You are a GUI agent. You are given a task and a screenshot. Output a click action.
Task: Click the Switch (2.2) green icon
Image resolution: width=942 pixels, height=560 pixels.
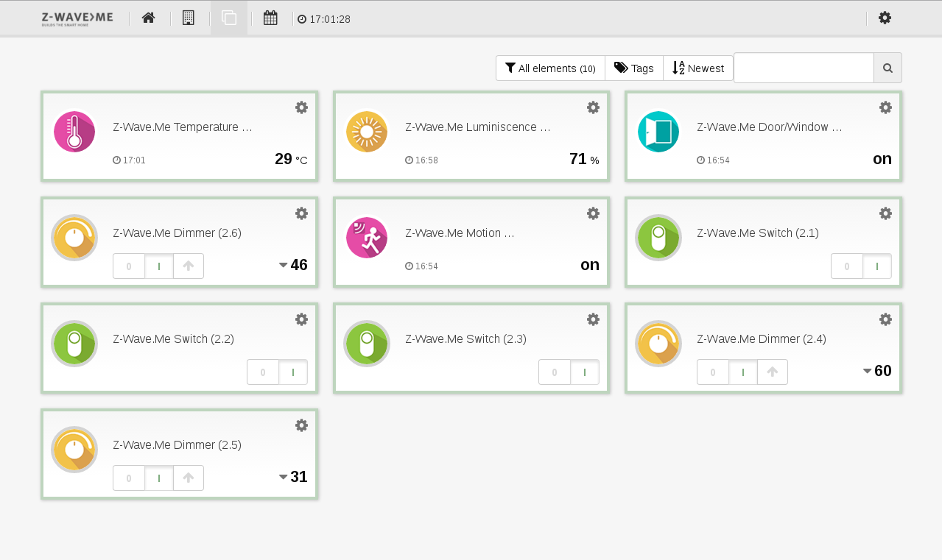pos(74,344)
